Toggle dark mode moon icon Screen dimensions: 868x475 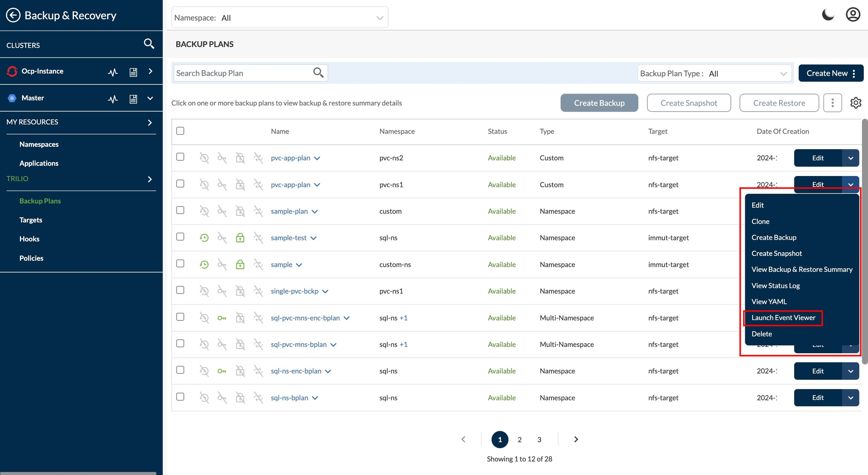828,15
